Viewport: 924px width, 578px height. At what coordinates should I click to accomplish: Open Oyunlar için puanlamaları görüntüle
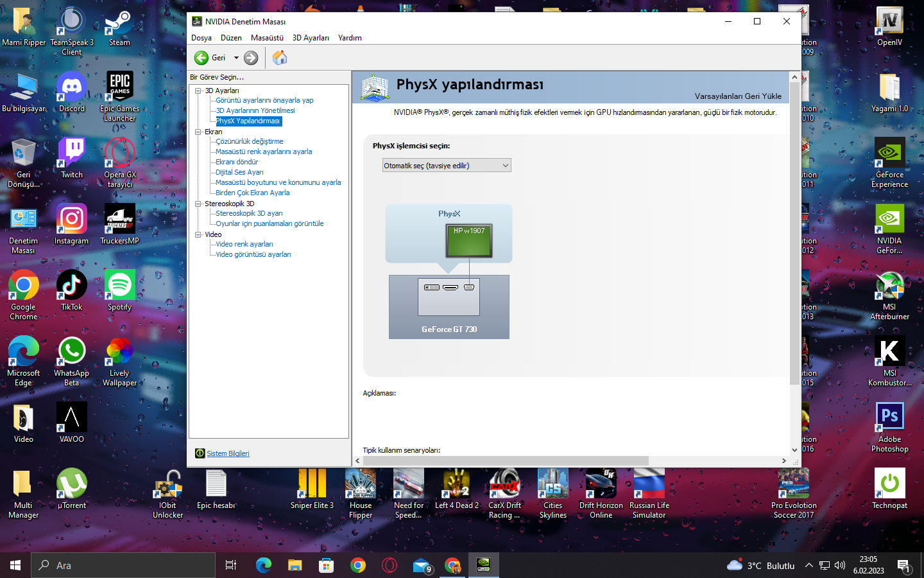pyautogui.click(x=269, y=223)
